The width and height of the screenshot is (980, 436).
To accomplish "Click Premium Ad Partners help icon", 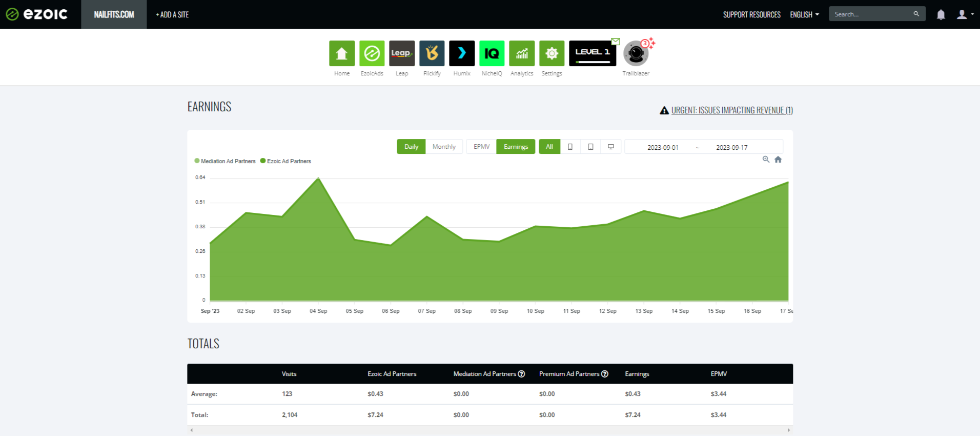I will (x=605, y=374).
